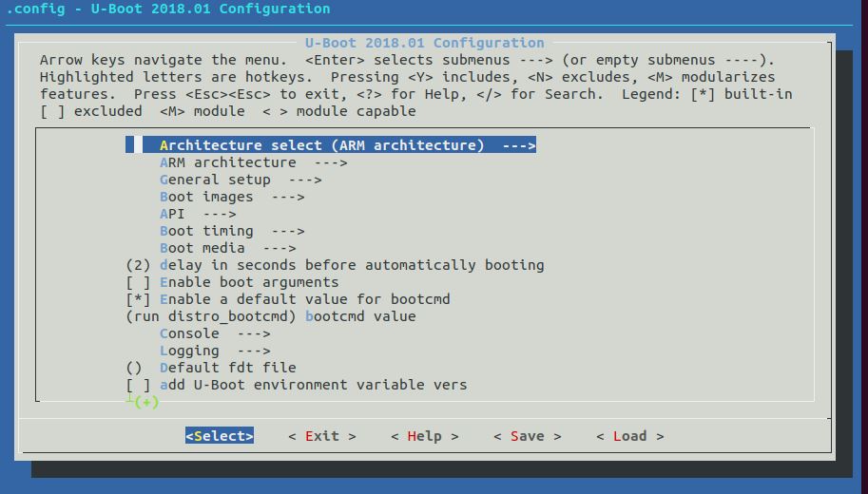Click the Help button
Image resolution: width=868 pixels, height=494 pixels.
coord(425,436)
